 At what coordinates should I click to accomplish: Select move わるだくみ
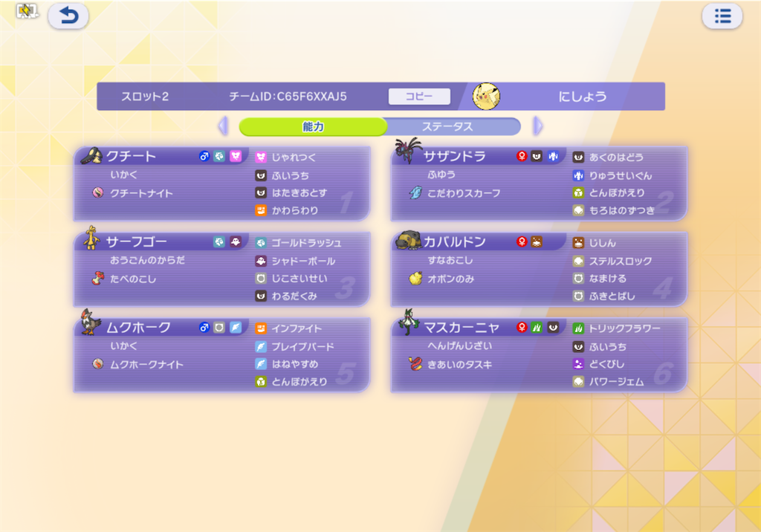(x=294, y=296)
